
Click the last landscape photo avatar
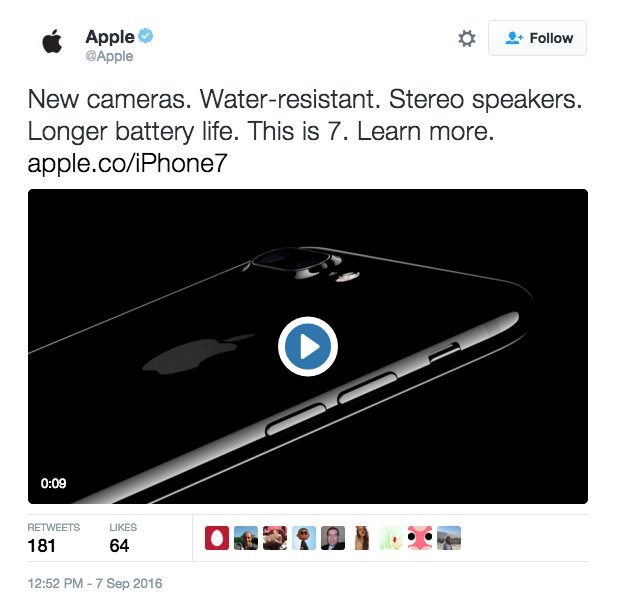(449, 538)
